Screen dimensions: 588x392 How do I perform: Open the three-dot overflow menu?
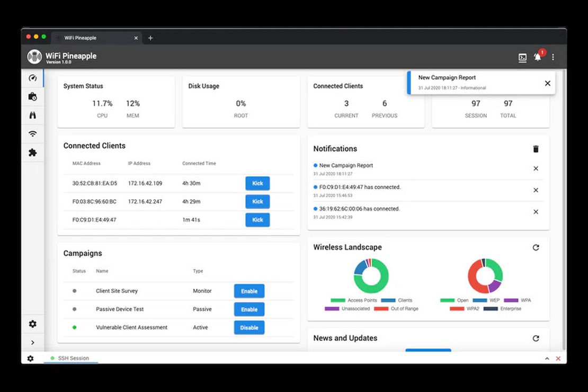tap(553, 57)
